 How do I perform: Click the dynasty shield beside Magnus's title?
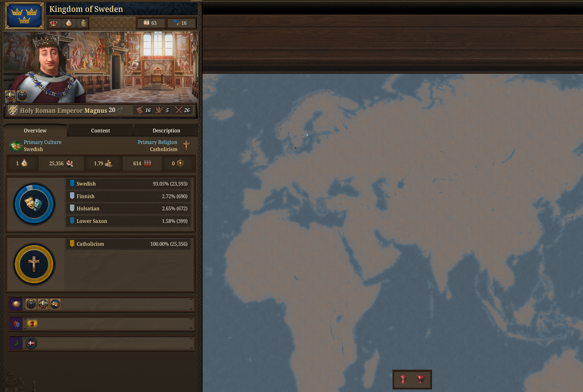13,110
